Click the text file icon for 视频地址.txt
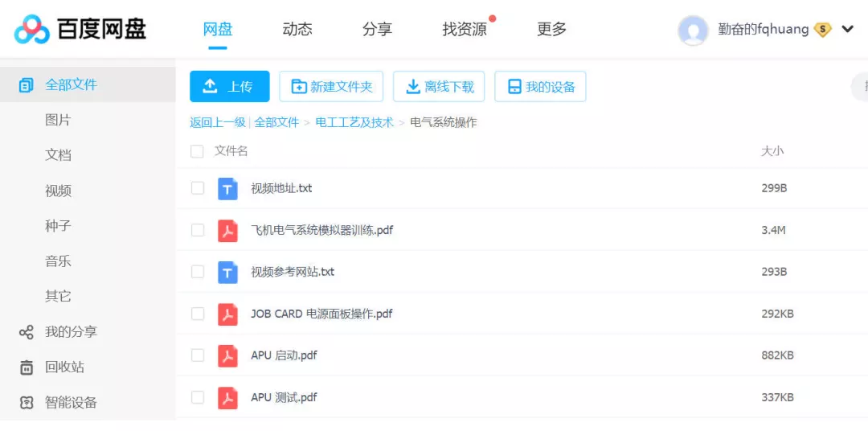 pos(227,188)
